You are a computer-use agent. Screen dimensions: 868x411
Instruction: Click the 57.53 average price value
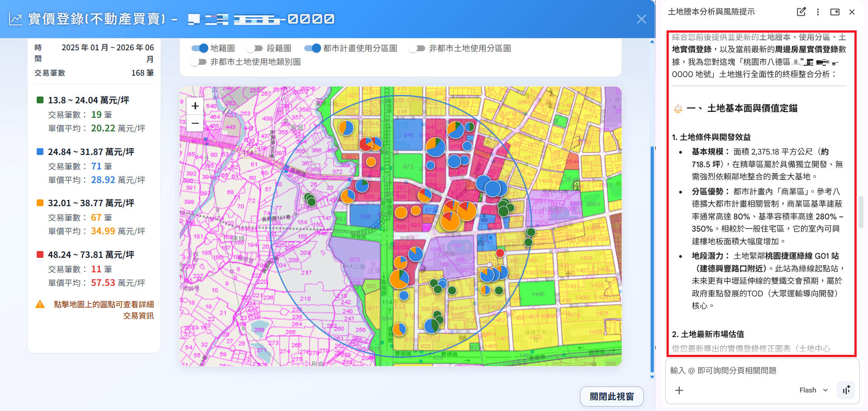pos(103,283)
